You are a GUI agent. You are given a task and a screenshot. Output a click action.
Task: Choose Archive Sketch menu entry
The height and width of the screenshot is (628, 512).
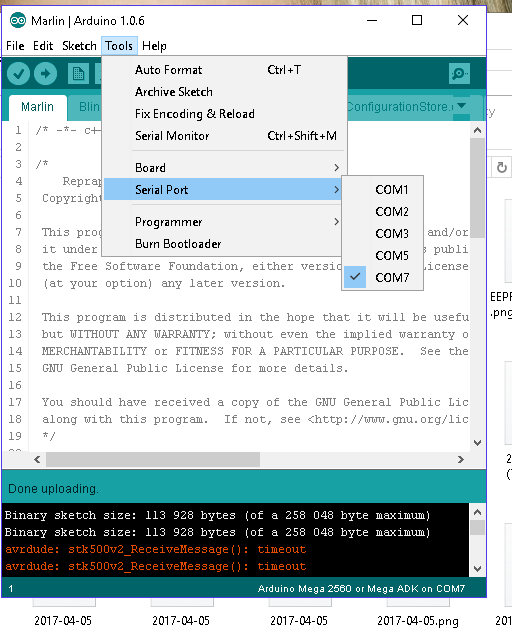click(224, 92)
